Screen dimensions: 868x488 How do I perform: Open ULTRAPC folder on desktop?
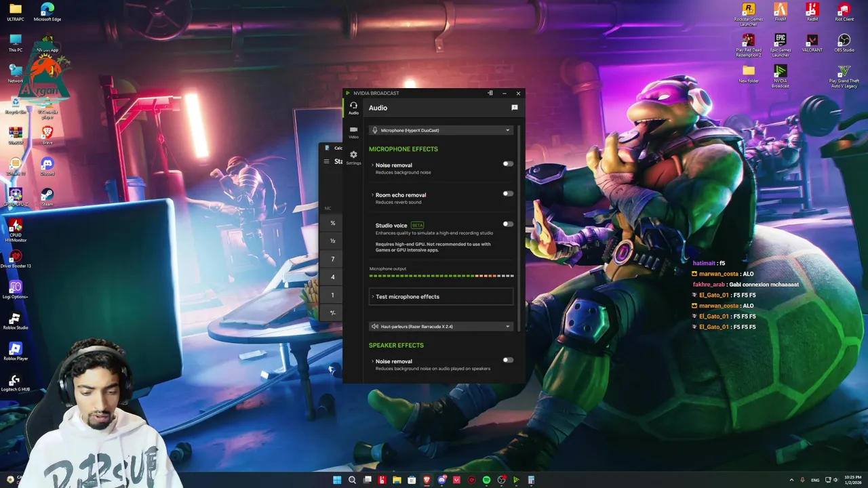15,12
